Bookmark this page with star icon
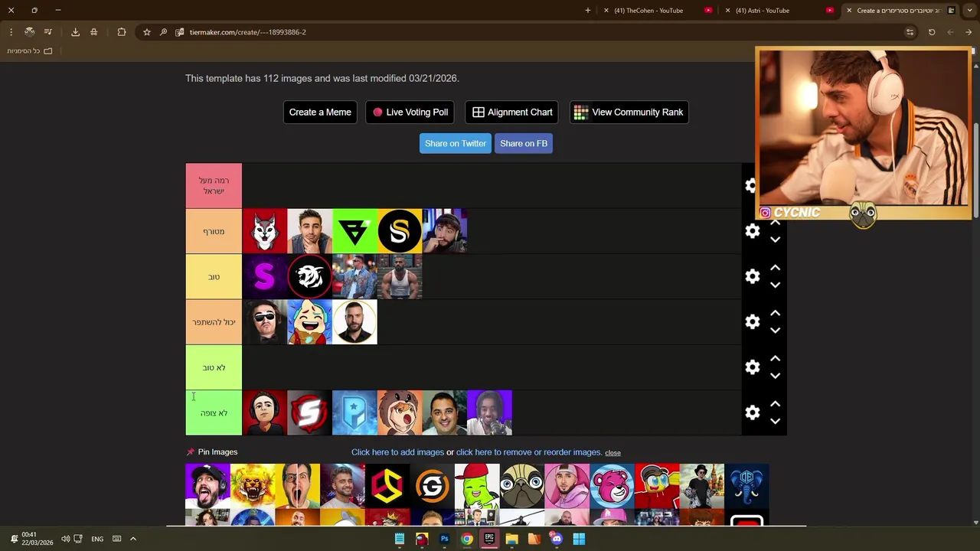Viewport: 980px width, 551px height. [147, 32]
